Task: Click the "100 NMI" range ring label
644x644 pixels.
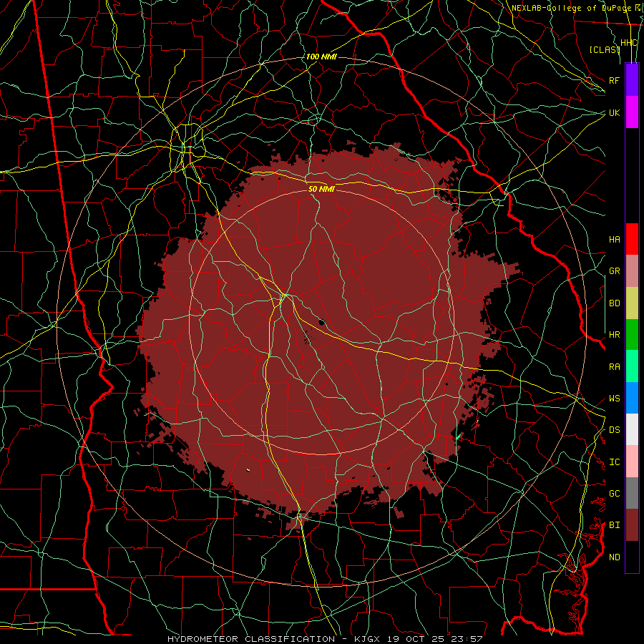Action: [321, 57]
